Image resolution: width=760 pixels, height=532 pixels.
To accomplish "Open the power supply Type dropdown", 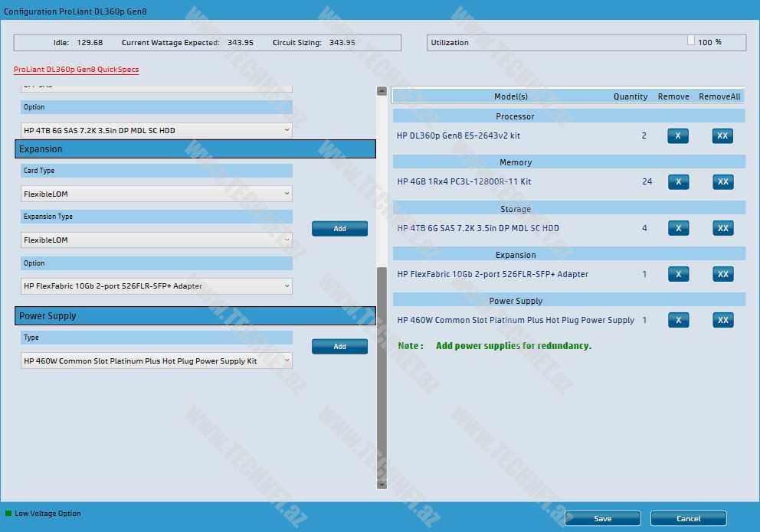I will (156, 361).
